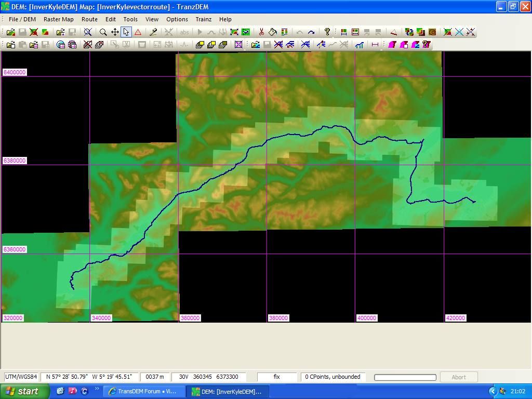Click the olive stacked layers icon
This screenshot has height=399, width=532.
point(223,45)
